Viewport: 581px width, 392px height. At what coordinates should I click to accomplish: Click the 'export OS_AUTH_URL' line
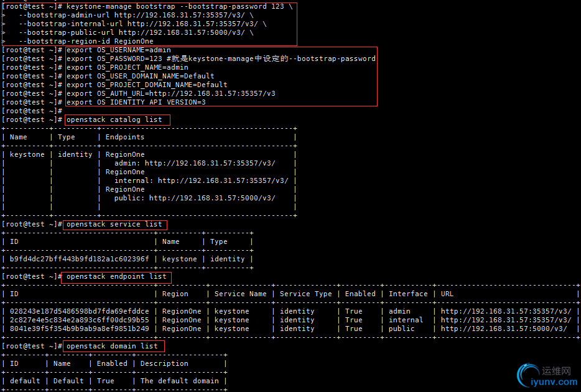click(x=171, y=93)
